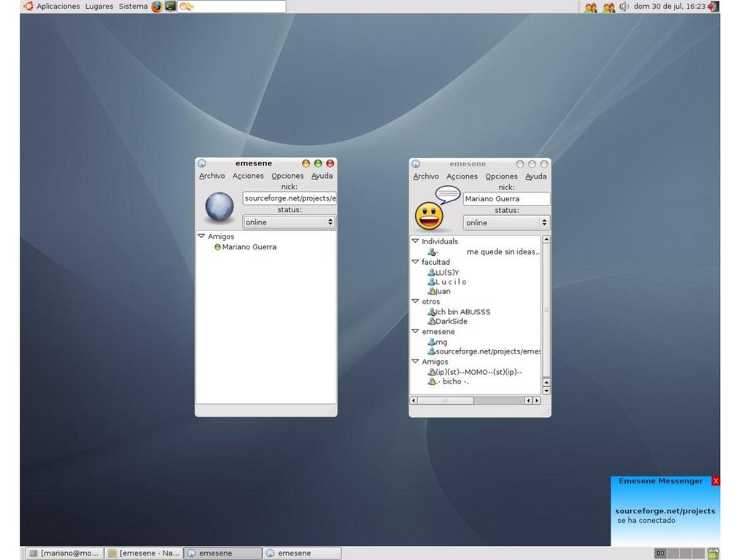Open the status dropdown under the sourceforge nick

[x=289, y=222]
